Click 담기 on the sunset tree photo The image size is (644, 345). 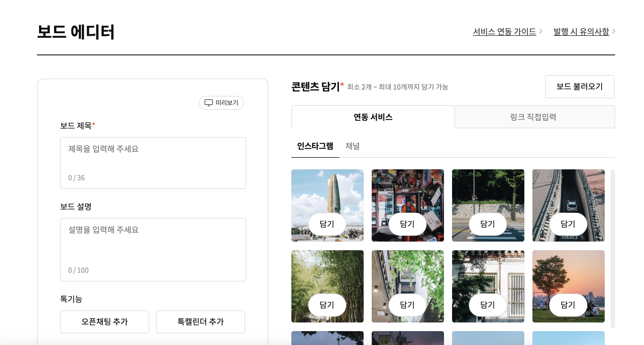click(568, 305)
